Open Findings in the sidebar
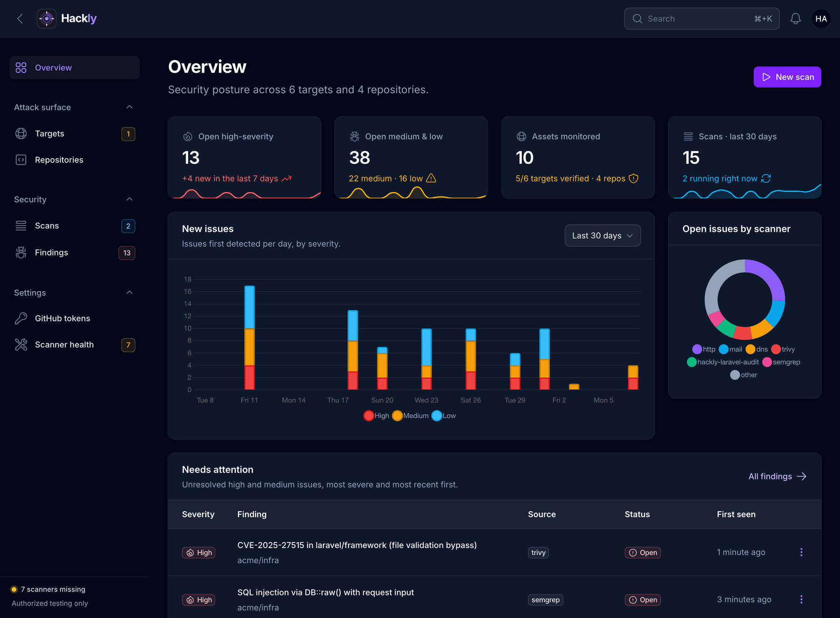The width and height of the screenshot is (840, 618). tap(75, 252)
